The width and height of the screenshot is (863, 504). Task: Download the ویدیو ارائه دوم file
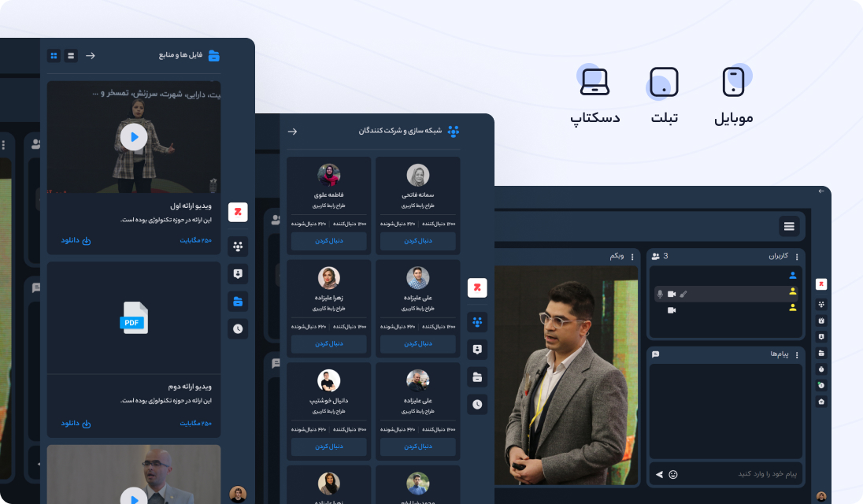click(x=76, y=423)
